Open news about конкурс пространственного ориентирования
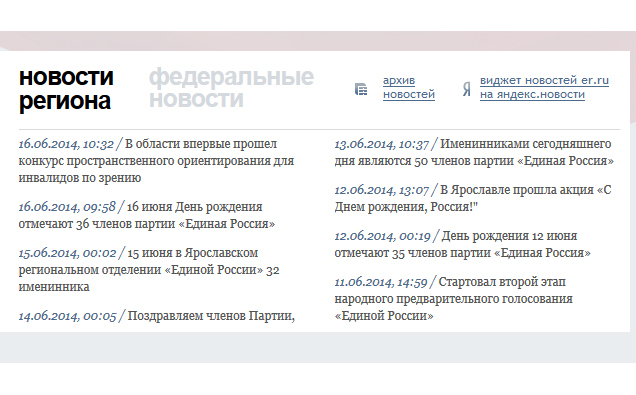 pos(156,161)
